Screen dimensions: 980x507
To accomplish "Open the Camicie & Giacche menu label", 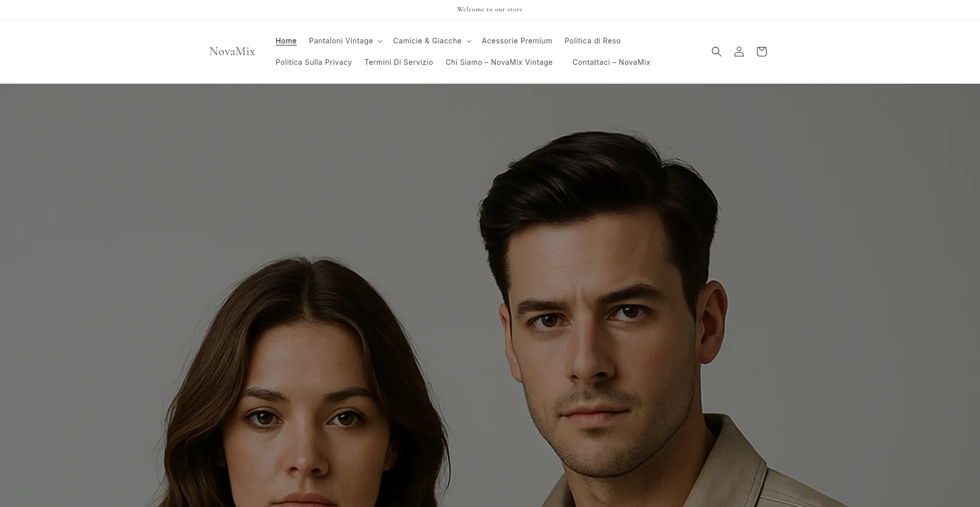I will 427,41.
